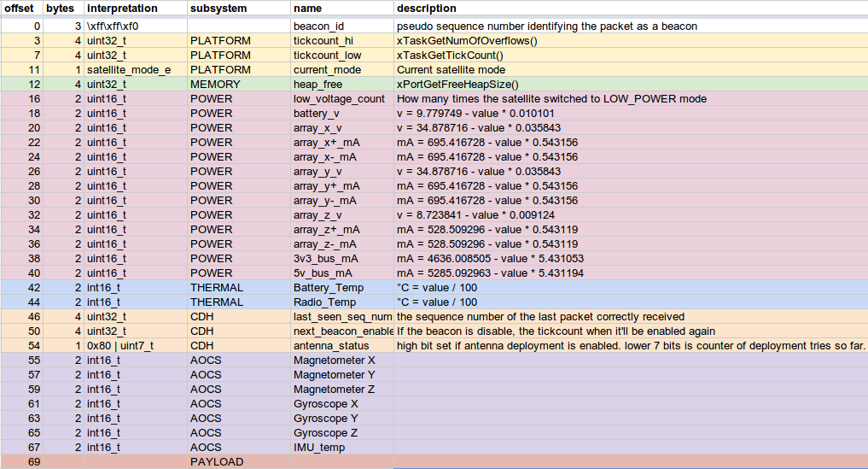Click the Gyroscope Z name cell
The height and width of the screenshot is (469, 868).
point(341,433)
